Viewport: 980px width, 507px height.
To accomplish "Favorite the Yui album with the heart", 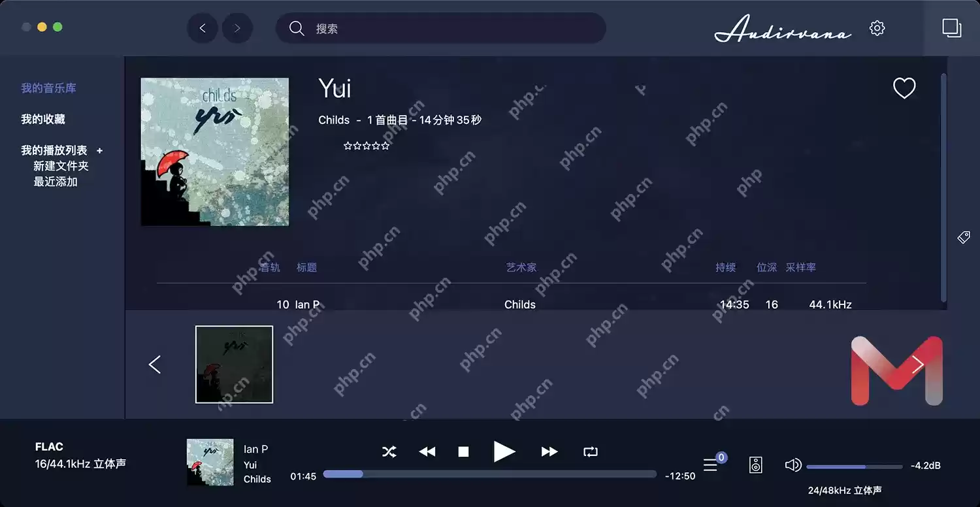I will point(904,88).
